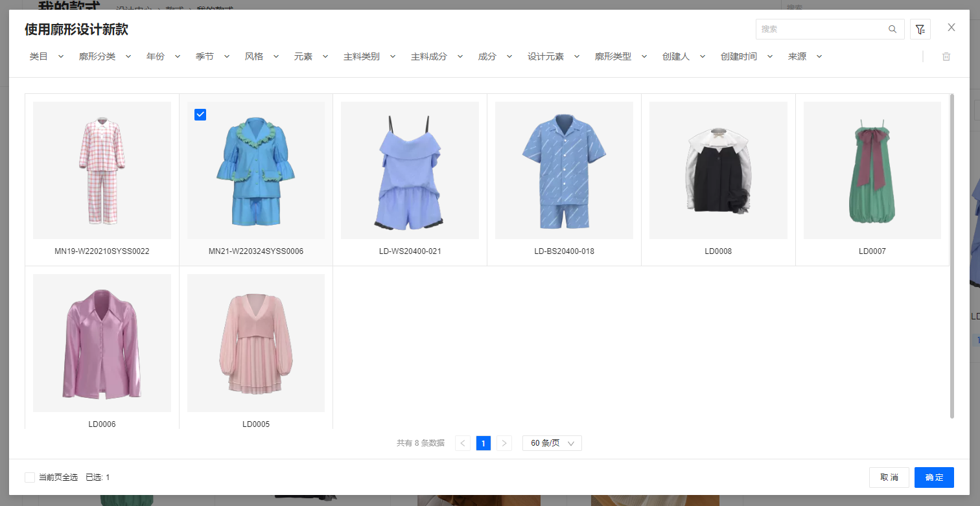Open the advanced filter funnel icon
Image resolution: width=980 pixels, height=506 pixels.
coord(920,29)
